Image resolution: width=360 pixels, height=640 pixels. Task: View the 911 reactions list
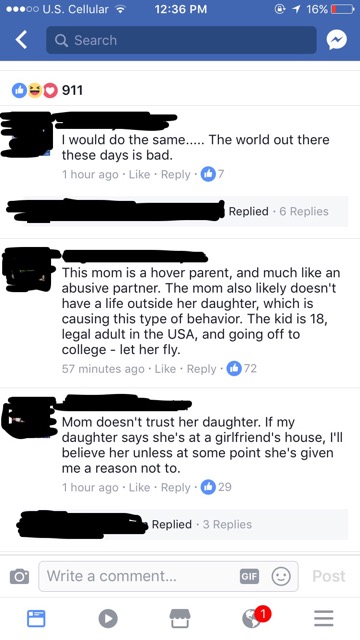(47, 90)
